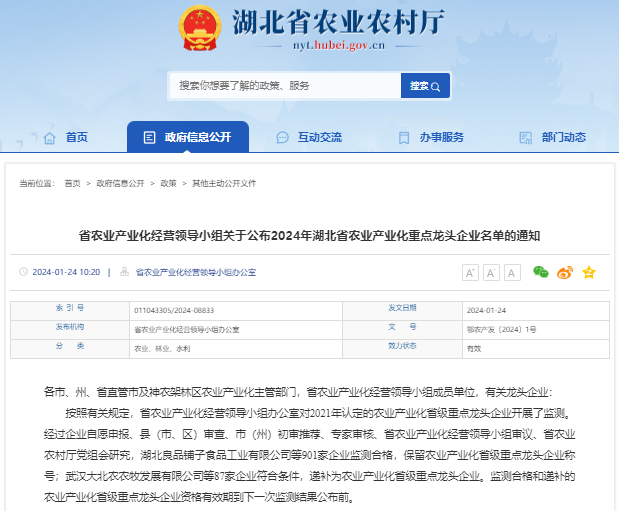Screen dimensions: 619x511
Task: Click the document icon in 政府信息公开 tab
Action: (149, 137)
